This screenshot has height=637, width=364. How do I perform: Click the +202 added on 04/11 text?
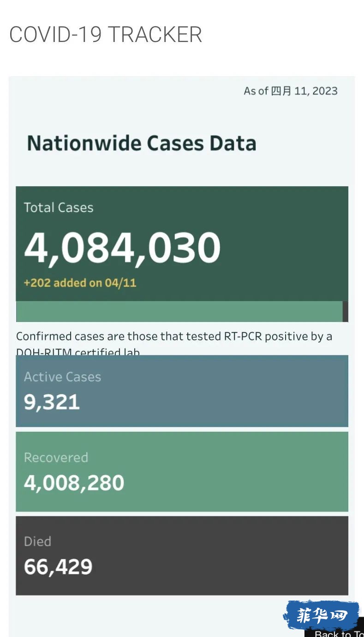point(80,283)
